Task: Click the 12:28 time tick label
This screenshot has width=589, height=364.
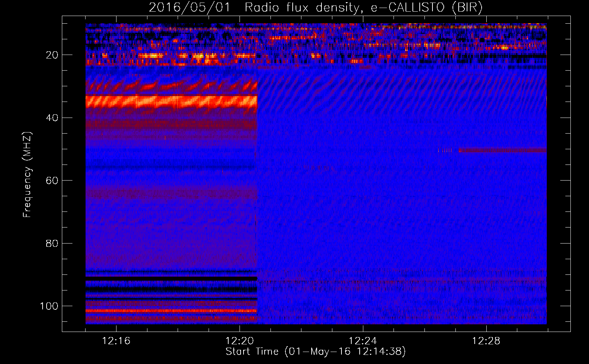Action: pos(486,341)
